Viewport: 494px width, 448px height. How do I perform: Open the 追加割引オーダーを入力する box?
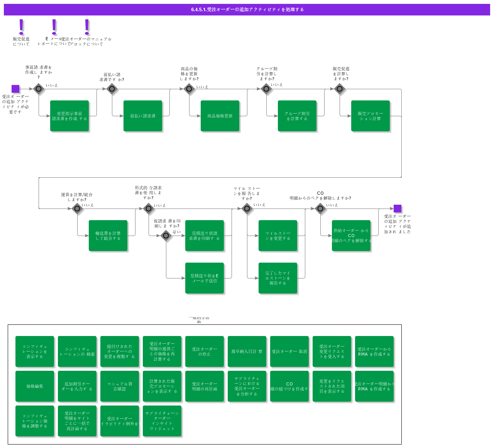77,386
